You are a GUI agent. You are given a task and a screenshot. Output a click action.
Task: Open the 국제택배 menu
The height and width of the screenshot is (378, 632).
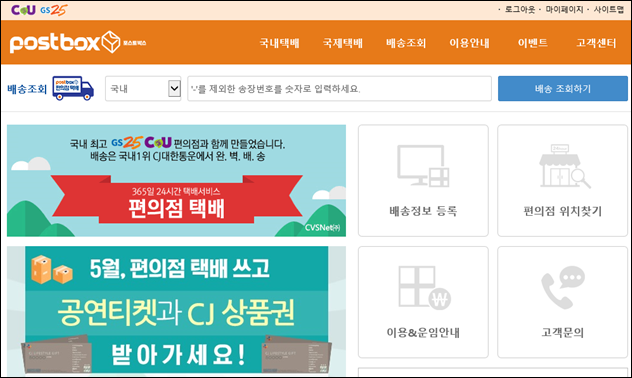tap(343, 43)
